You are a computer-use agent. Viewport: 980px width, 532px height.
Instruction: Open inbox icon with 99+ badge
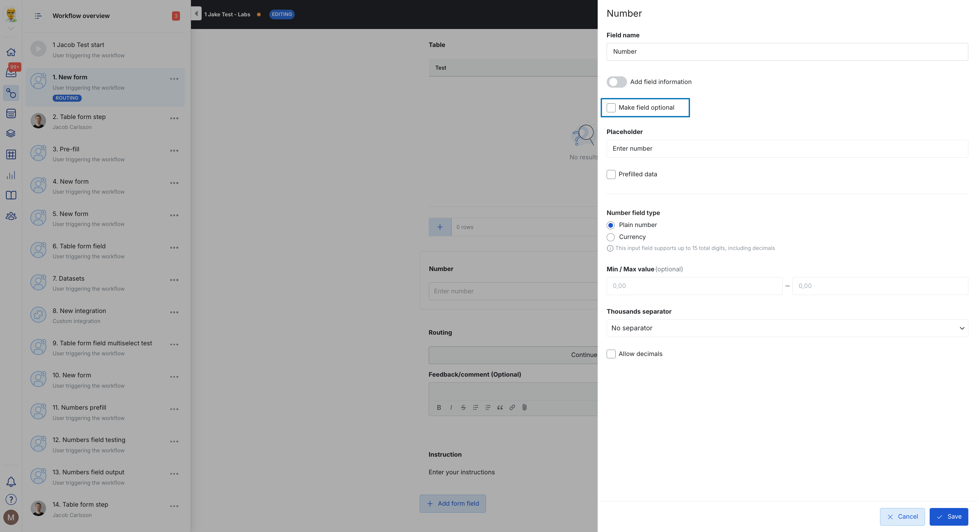coord(11,72)
